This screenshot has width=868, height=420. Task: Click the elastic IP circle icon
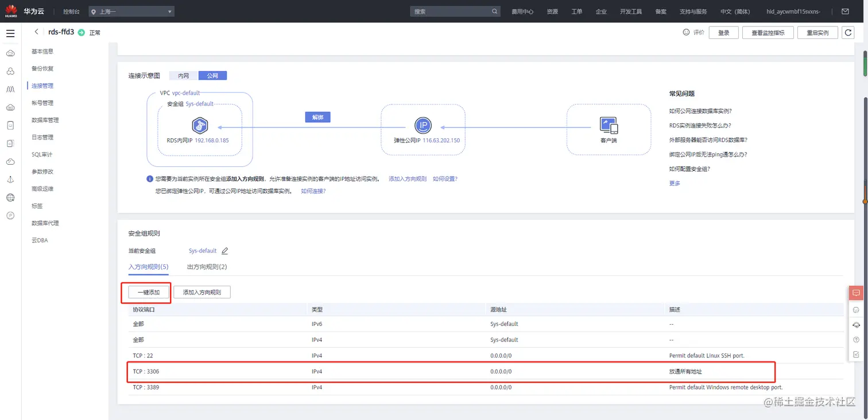tap(423, 125)
